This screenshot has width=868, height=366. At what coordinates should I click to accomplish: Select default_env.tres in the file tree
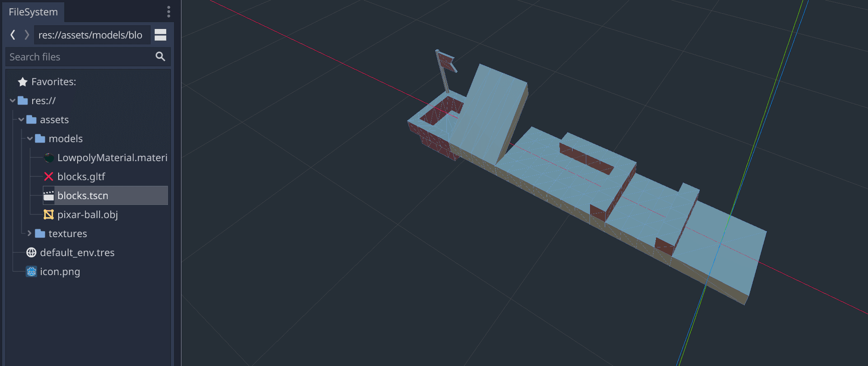pyautogui.click(x=77, y=252)
